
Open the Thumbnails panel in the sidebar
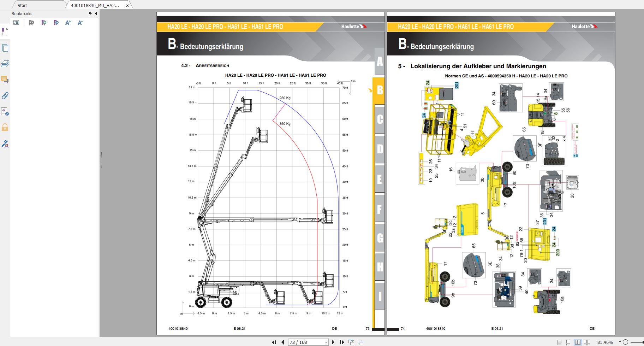click(5, 48)
